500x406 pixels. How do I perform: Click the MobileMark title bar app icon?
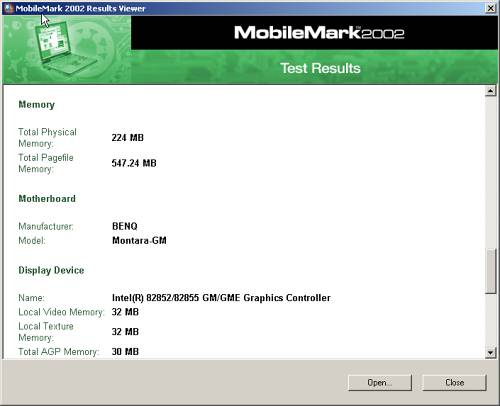coord(8,8)
